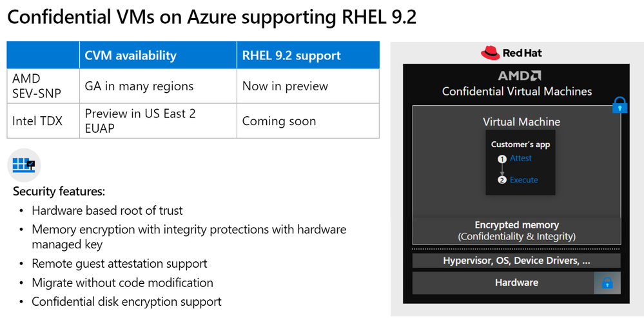This screenshot has height=318, width=644.
Task: Click the Hypervisor, OS, Device Drivers bar
Action: coord(516,261)
